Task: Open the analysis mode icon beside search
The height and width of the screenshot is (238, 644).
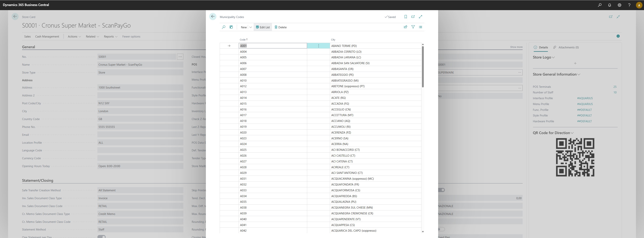Action: pos(231,27)
